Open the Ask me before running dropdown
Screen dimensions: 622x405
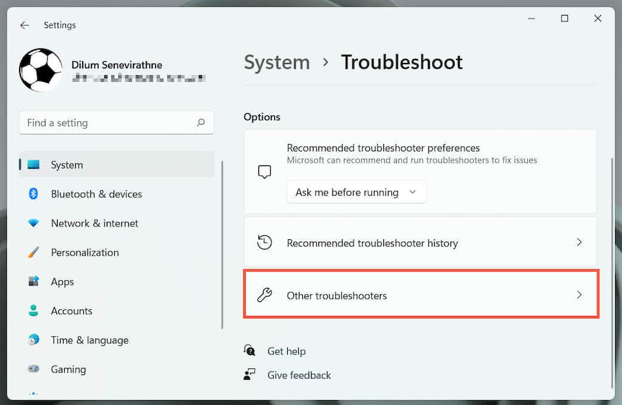356,192
